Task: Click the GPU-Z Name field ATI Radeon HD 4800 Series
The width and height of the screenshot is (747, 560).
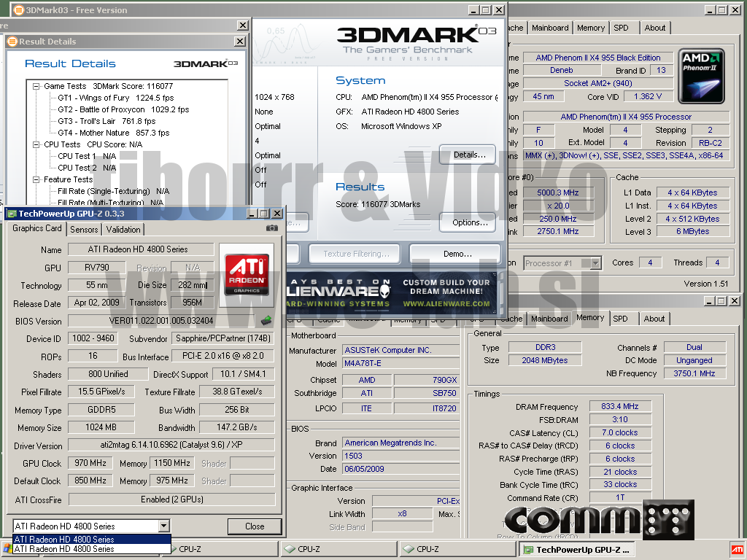Action: pos(141,249)
